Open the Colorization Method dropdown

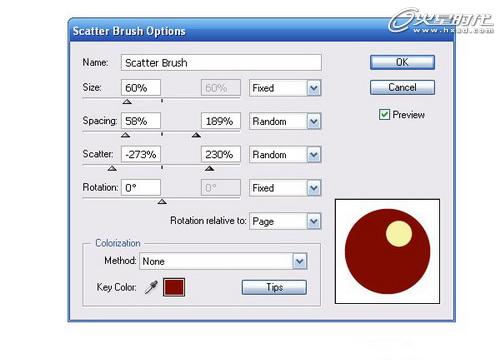[x=223, y=261]
